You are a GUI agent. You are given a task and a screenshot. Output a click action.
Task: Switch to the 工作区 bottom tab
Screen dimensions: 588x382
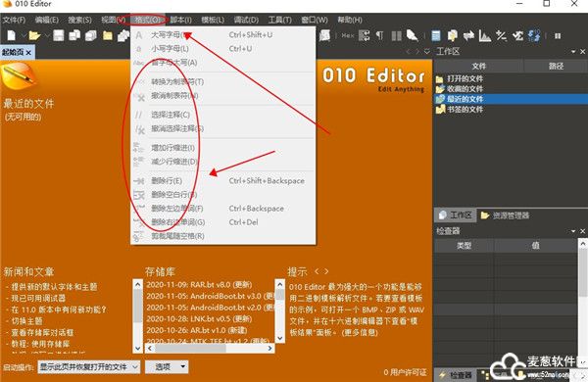tap(456, 215)
